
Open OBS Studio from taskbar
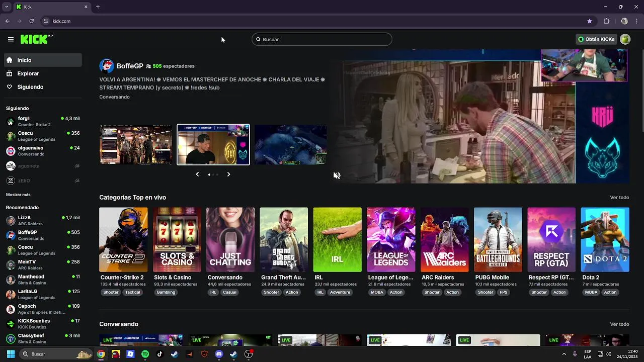[248, 354]
